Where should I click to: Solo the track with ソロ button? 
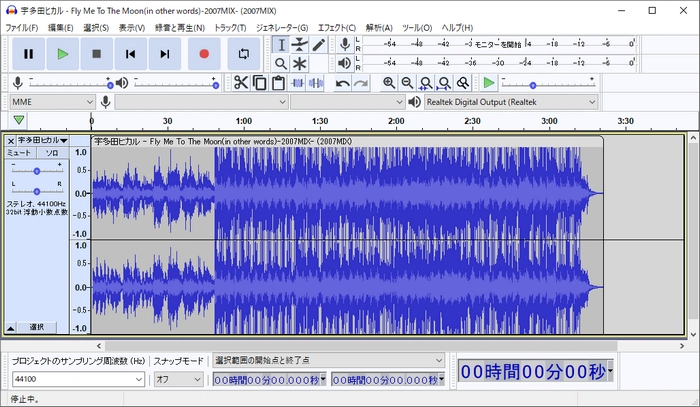point(52,154)
